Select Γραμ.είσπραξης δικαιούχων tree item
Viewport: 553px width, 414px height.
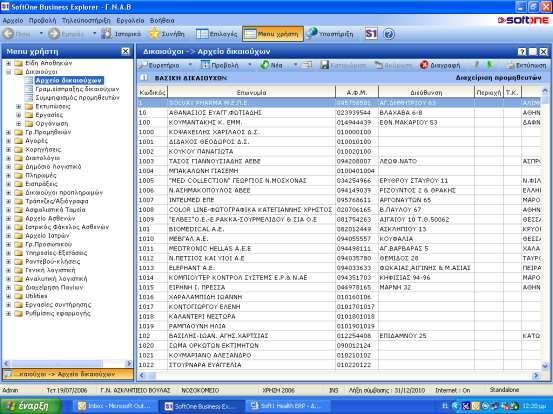pos(77,89)
